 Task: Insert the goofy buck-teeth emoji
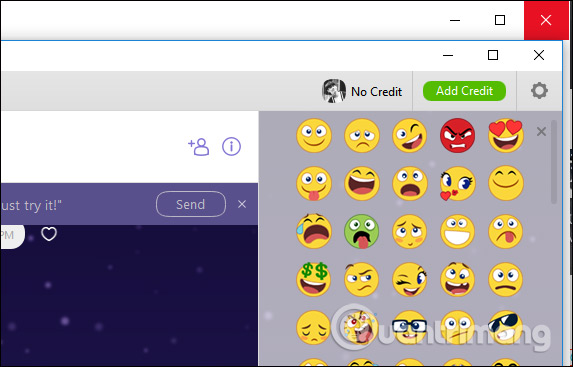point(458,279)
